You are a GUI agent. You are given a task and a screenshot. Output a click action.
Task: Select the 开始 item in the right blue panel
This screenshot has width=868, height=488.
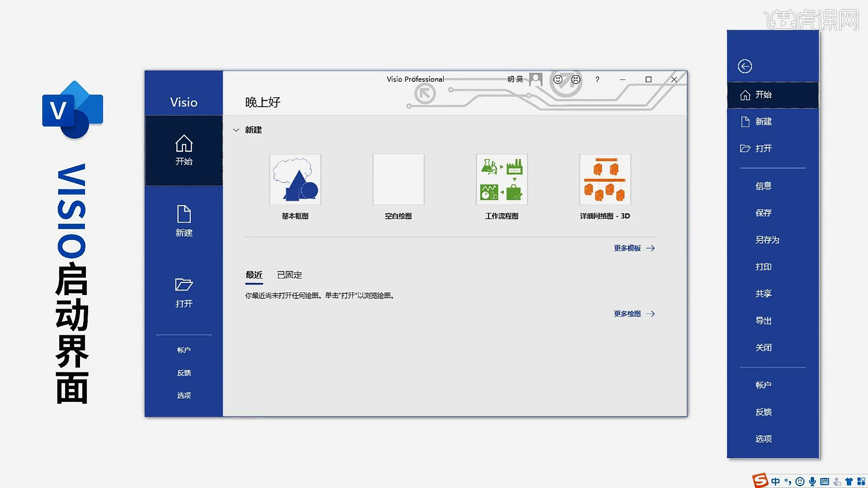click(763, 95)
